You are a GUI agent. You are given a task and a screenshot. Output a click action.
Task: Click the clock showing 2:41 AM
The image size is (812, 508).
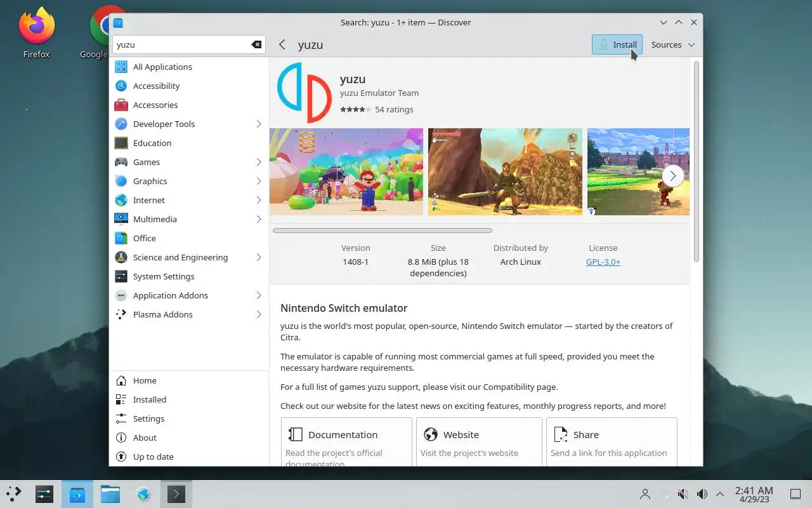[754, 494]
